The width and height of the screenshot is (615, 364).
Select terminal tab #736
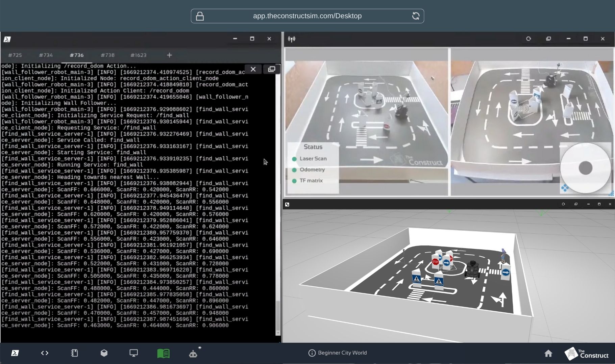tap(77, 55)
